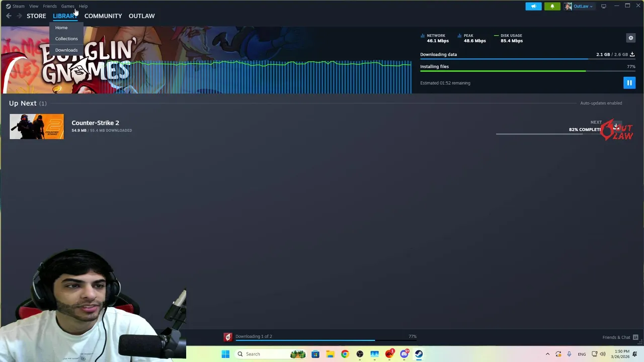Click the sync icon in system tray
Screen dimensions: 644x362
(x=558, y=354)
